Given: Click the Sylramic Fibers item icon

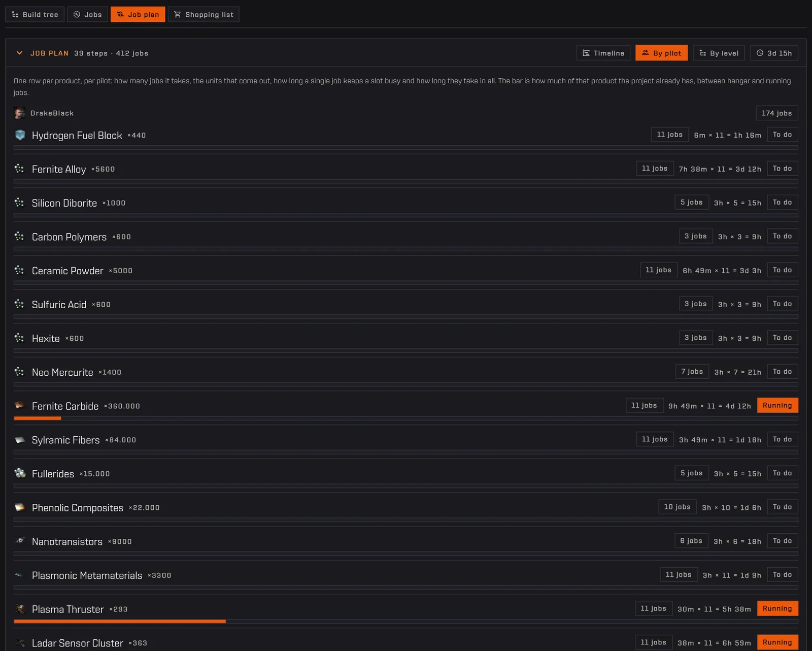Looking at the screenshot, I should coord(20,440).
